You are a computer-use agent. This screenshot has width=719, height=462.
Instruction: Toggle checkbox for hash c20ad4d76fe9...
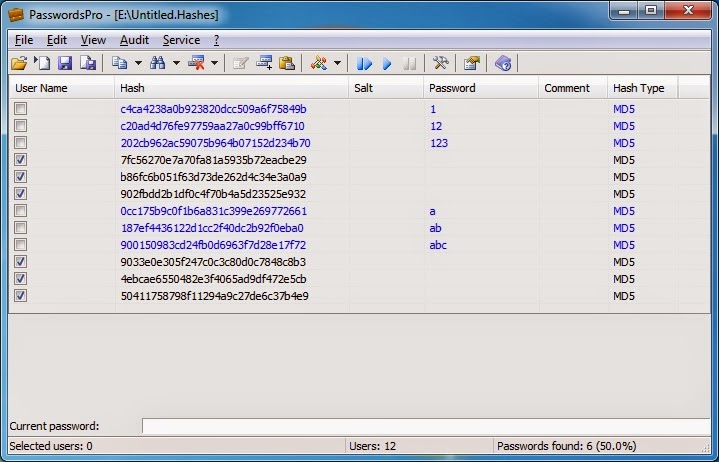point(20,126)
